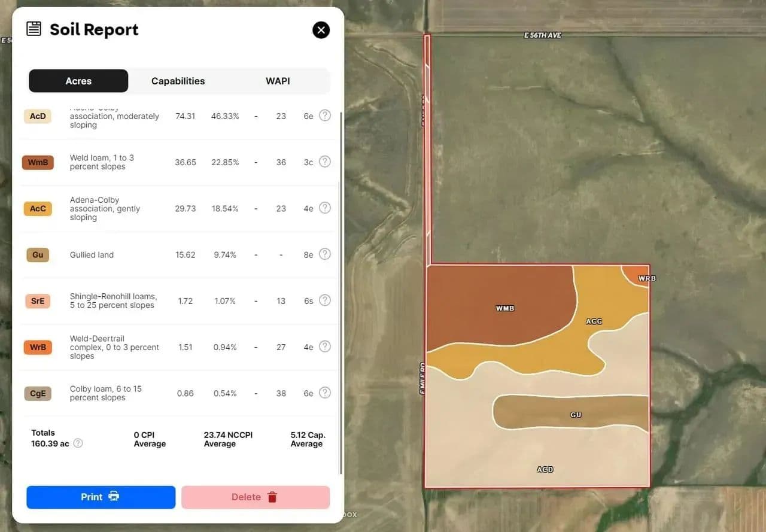Click the help icon beside Gullied land
766x532 pixels.
(324, 254)
